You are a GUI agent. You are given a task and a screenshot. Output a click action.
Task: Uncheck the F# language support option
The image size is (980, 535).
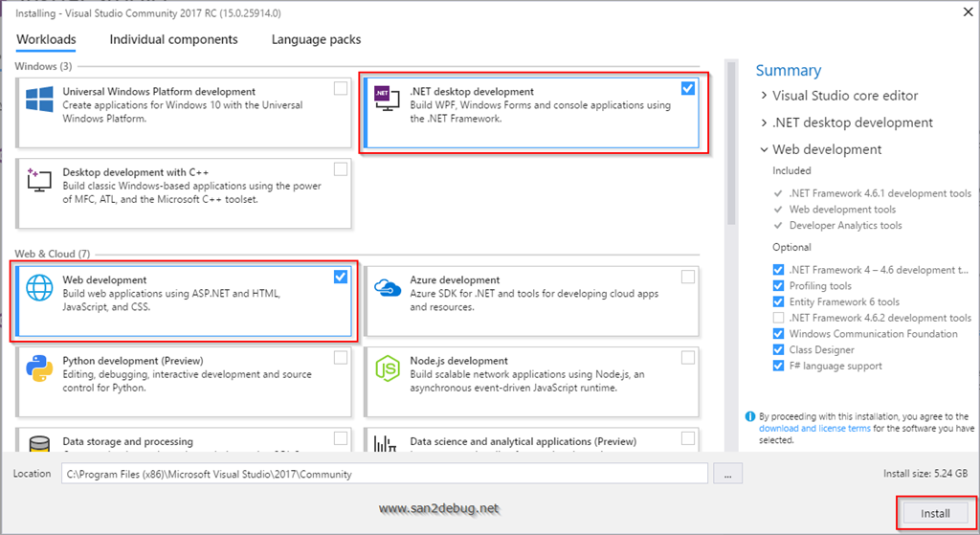778,366
